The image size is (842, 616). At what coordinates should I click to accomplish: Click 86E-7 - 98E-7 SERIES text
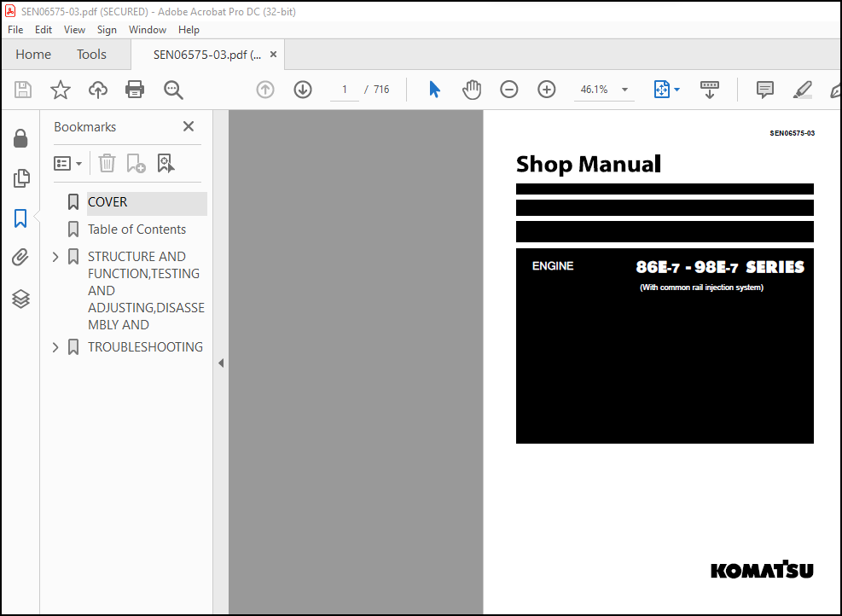tap(720, 267)
